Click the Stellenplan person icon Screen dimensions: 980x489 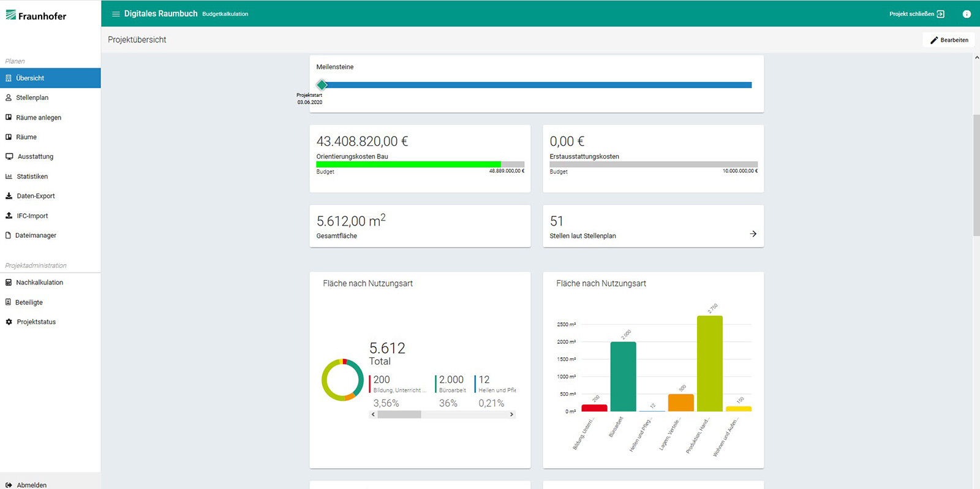point(9,98)
